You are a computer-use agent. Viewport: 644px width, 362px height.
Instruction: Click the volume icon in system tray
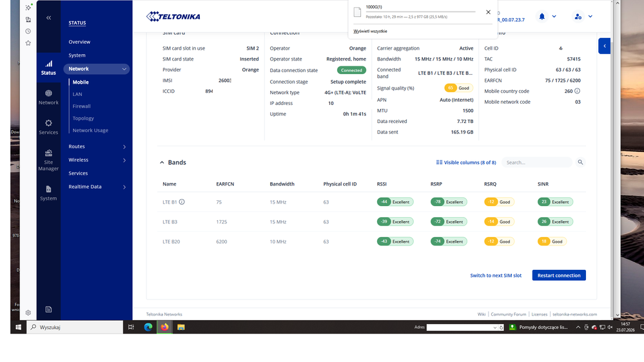(610, 327)
